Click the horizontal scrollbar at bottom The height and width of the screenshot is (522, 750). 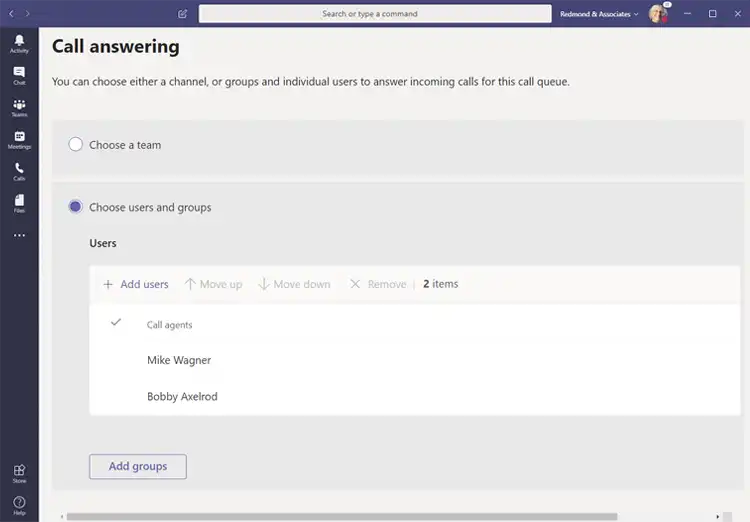(x=340, y=517)
